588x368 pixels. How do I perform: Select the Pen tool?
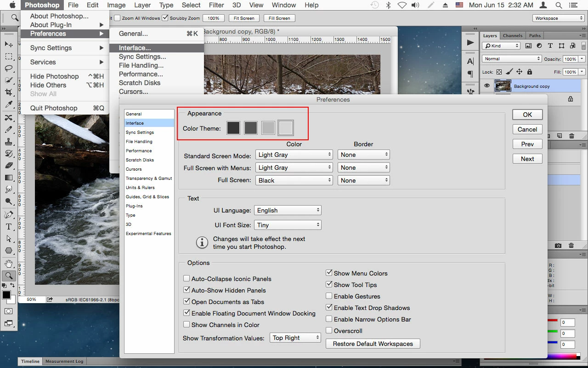click(x=9, y=215)
